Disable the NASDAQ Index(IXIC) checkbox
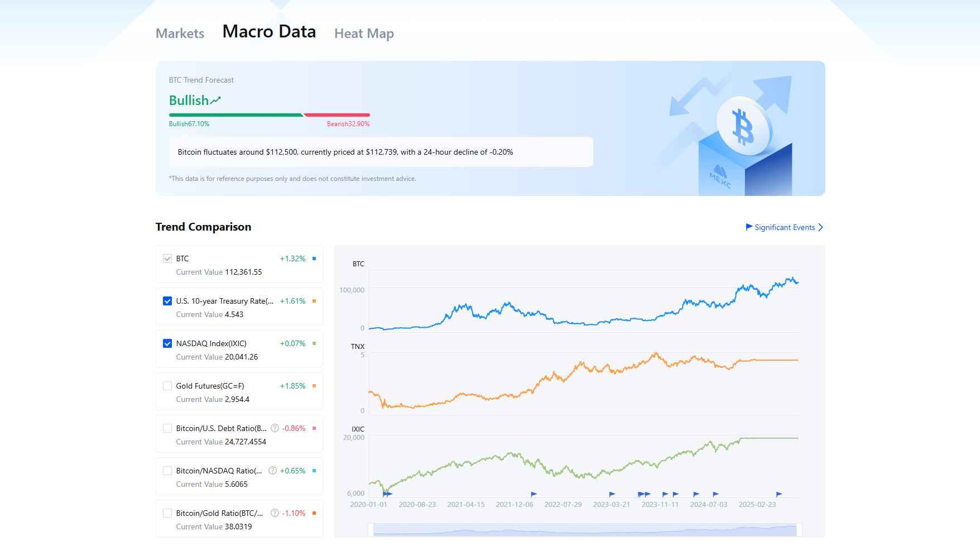 point(167,343)
